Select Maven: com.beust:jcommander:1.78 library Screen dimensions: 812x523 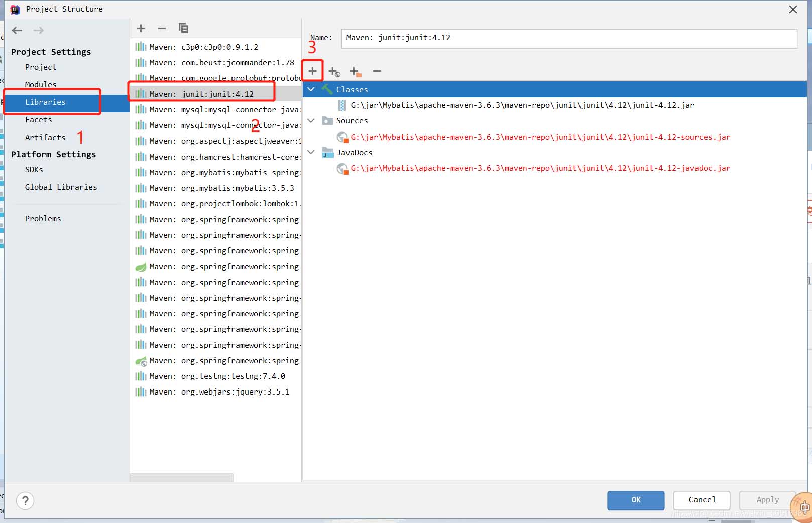click(x=215, y=63)
